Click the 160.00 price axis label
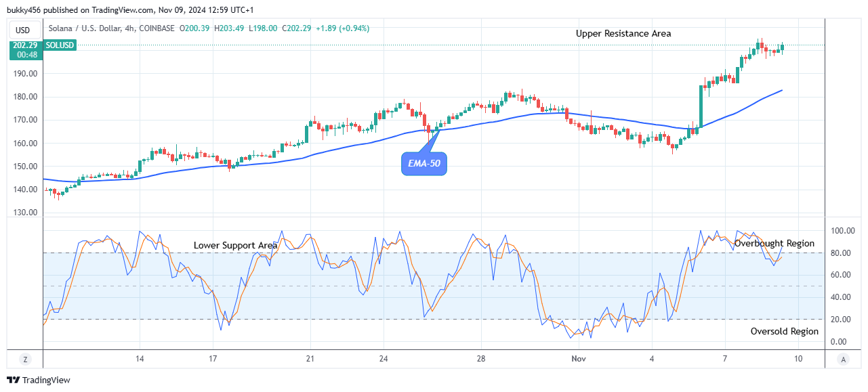This screenshot has width=868, height=392. click(24, 144)
